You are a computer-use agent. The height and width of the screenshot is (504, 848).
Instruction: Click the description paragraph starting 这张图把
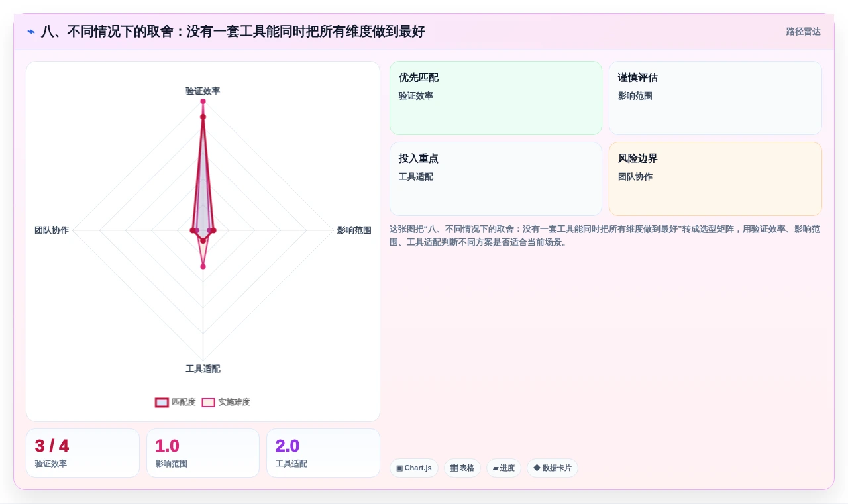[x=605, y=236]
